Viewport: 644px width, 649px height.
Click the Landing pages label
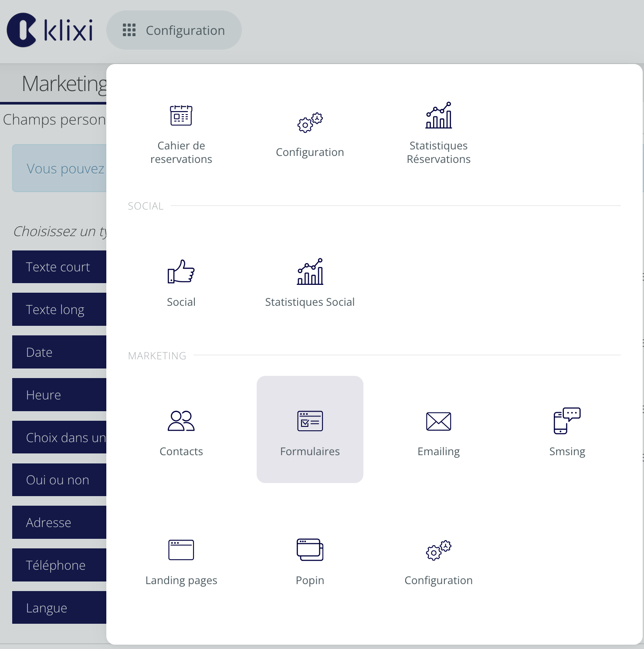click(181, 581)
